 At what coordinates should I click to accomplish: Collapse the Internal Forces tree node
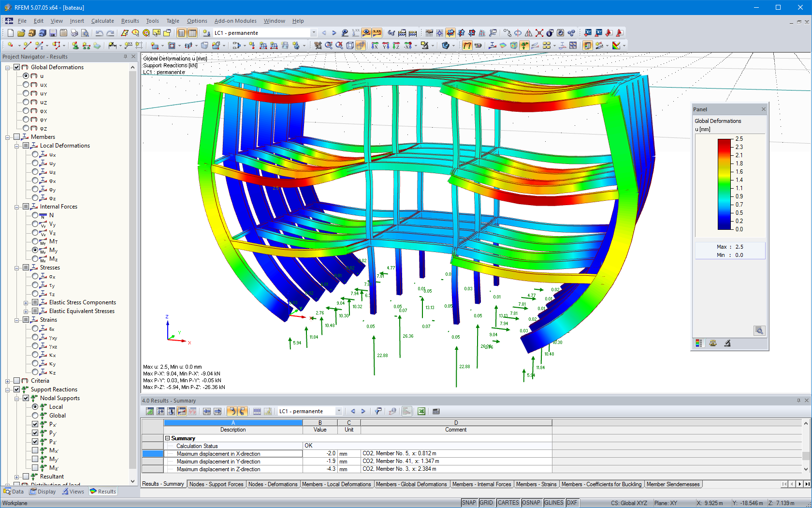click(17, 207)
